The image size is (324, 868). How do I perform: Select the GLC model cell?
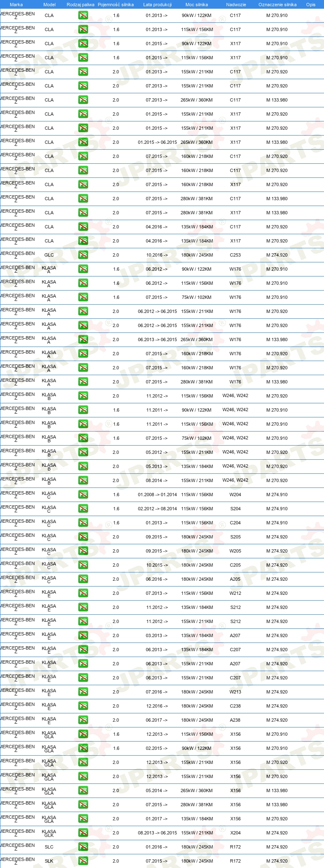pos(49,255)
